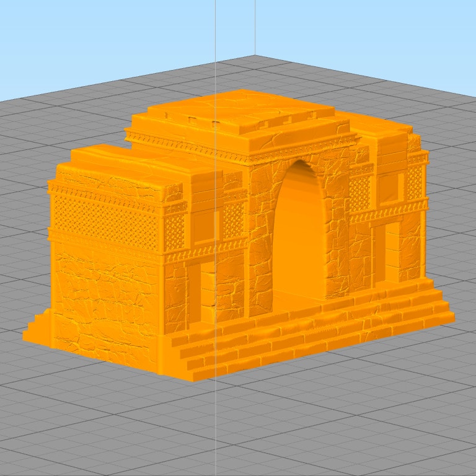This screenshot has height=476, width=476.
Task: Select the orange temple model's central archway
Action: [x=299, y=231]
